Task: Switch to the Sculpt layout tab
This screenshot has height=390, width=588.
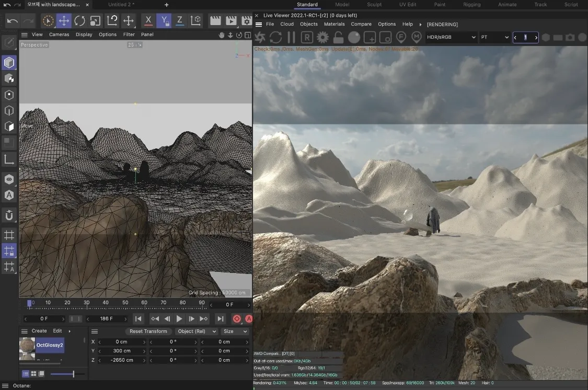Action: 374,5
